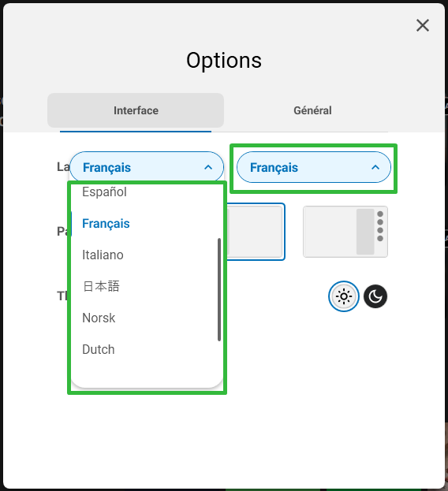Switch to the dark theme moon icon

click(x=375, y=296)
